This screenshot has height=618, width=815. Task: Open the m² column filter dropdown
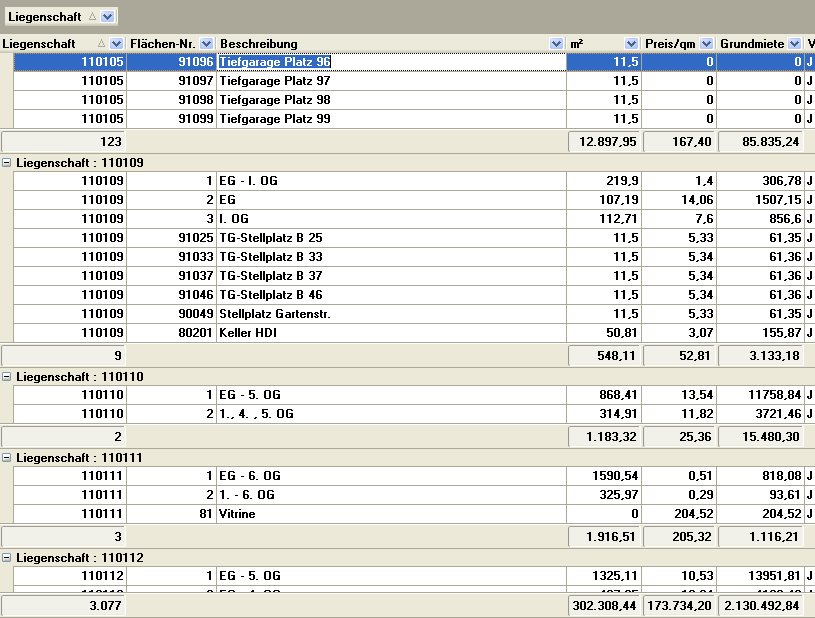(631, 44)
